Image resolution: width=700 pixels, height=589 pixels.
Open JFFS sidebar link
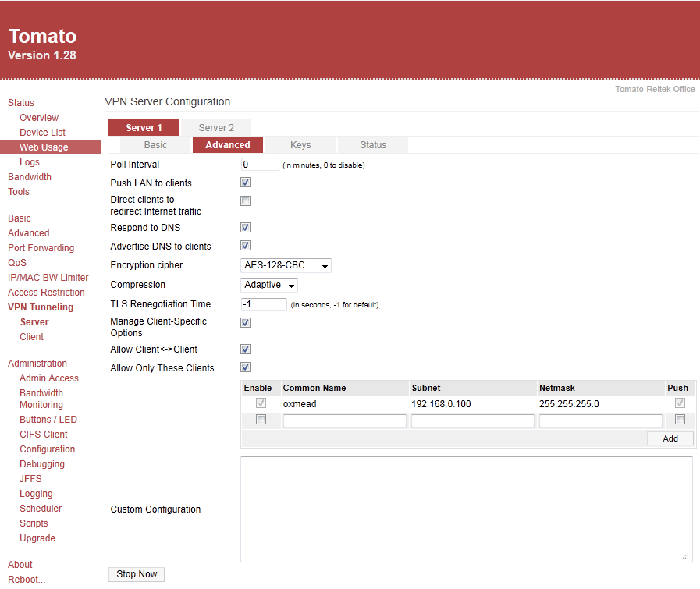30,479
